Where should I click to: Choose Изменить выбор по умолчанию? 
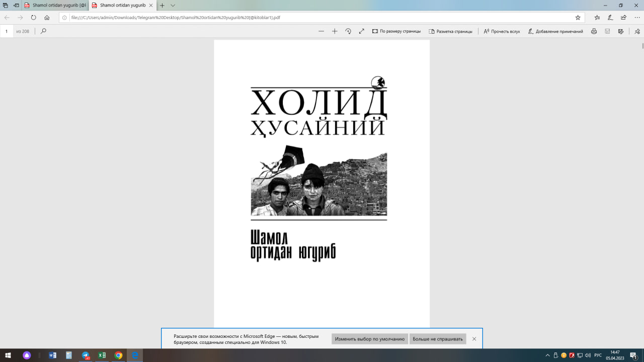[369, 338]
